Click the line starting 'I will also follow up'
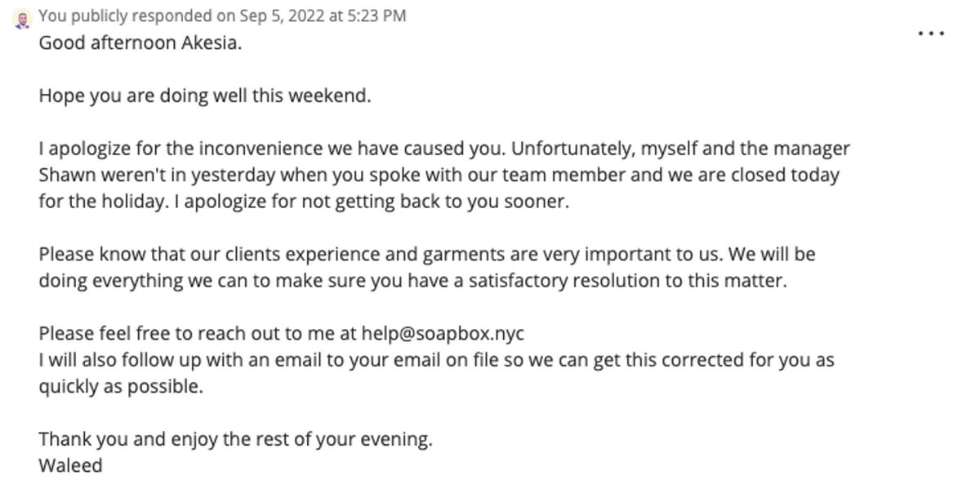980x489 pixels. click(437, 360)
